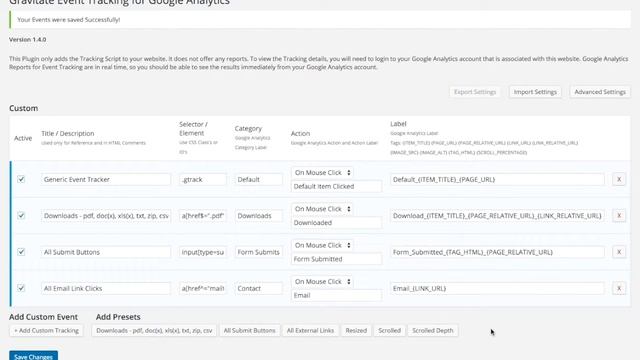
Task: Add the Resized preset
Action: tap(356, 331)
